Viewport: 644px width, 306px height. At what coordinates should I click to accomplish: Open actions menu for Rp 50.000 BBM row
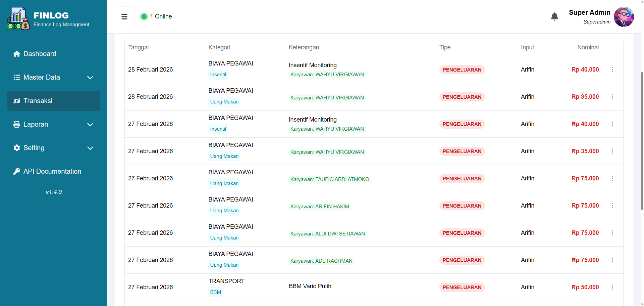[x=612, y=287]
